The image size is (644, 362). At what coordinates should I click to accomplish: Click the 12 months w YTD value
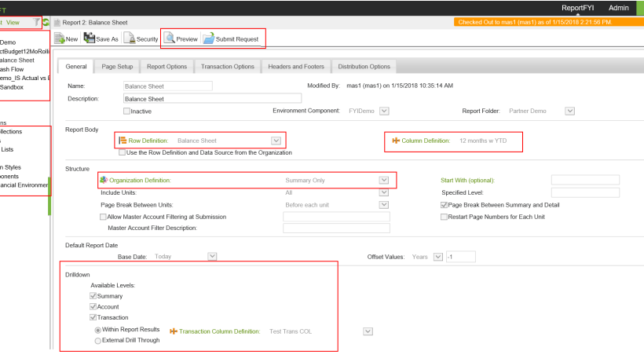pos(483,141)
